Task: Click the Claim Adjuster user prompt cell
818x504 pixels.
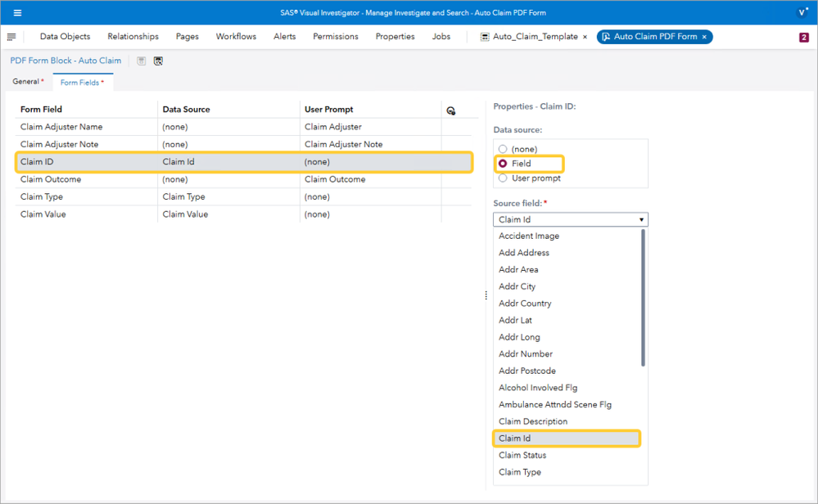Action: 370,127
